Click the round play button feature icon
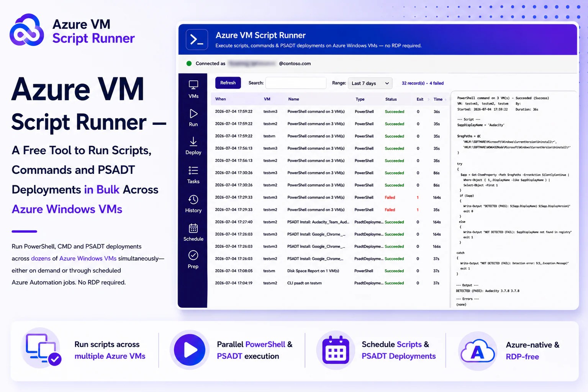The image size is (588, 392). (x=190, y=350)
